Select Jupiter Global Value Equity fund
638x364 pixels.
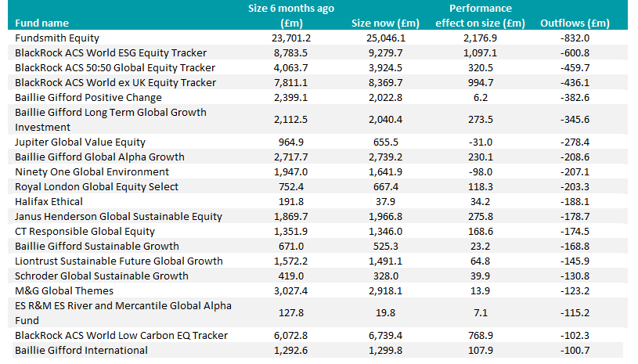click(81, 142)
